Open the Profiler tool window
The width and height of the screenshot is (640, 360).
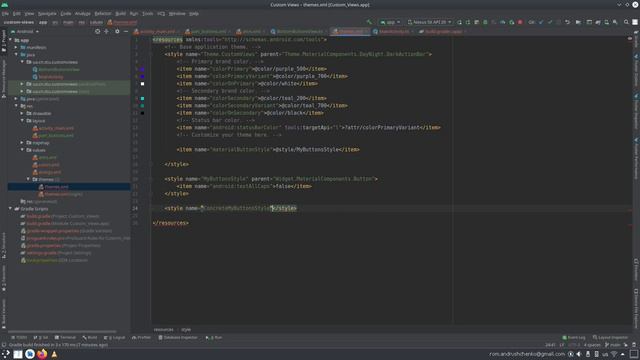(x=142, y=338)
